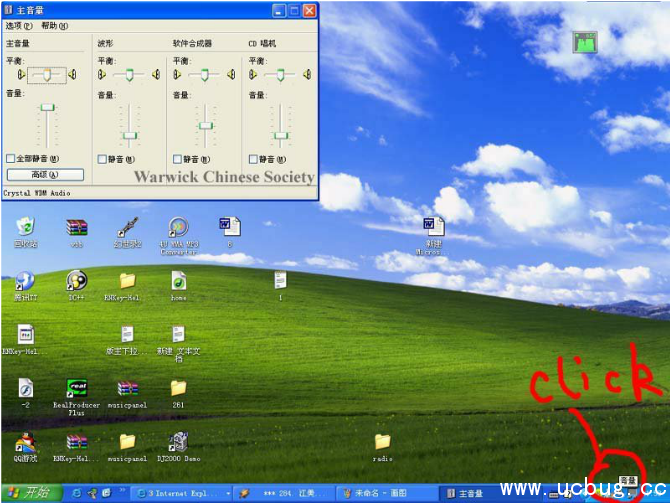Click the 高级 advanced button
The width and height of the screenshot is (670, 503).
pyautogui.click(x=45, y=175)
